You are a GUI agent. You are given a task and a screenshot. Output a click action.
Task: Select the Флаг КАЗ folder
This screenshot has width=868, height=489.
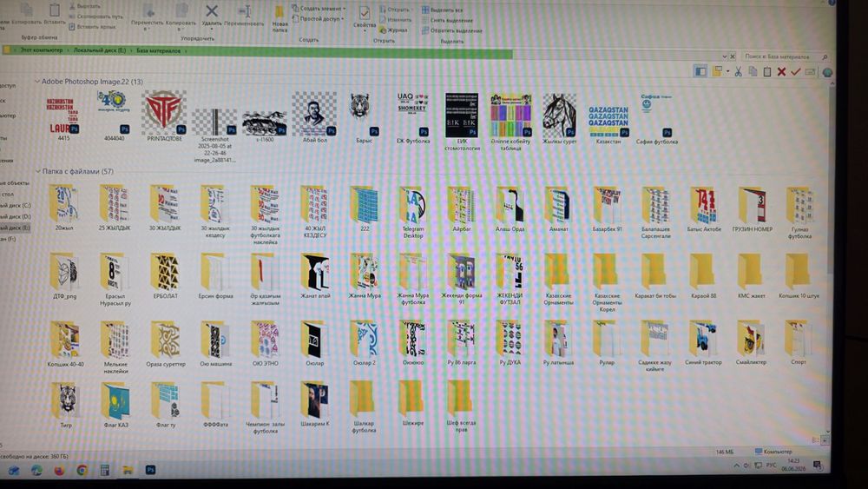point(115,405)
